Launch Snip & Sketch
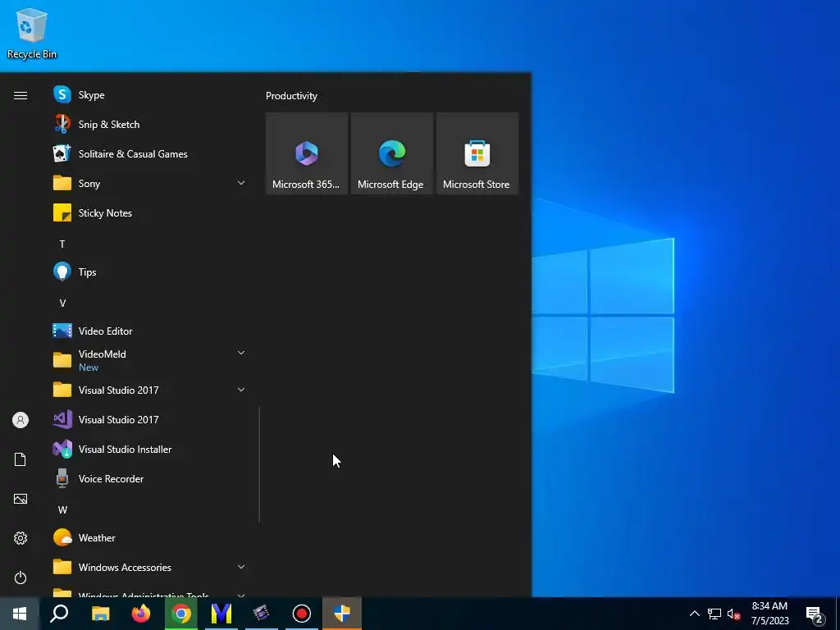This screenshot has height=630, width=840. (149, 125)
